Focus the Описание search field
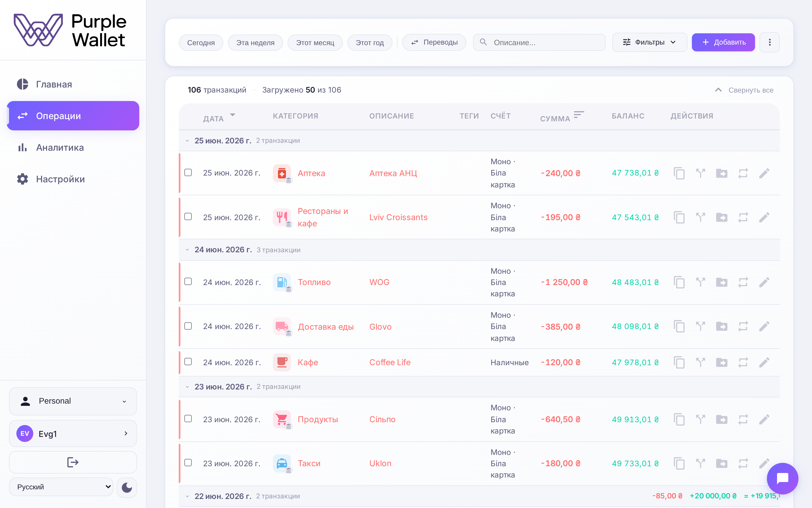 539,42
